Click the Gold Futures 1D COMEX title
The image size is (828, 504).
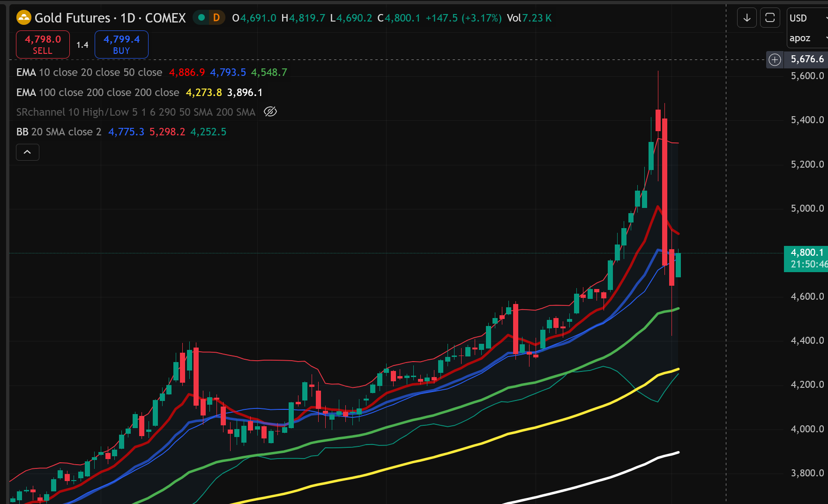click(110, 18)
